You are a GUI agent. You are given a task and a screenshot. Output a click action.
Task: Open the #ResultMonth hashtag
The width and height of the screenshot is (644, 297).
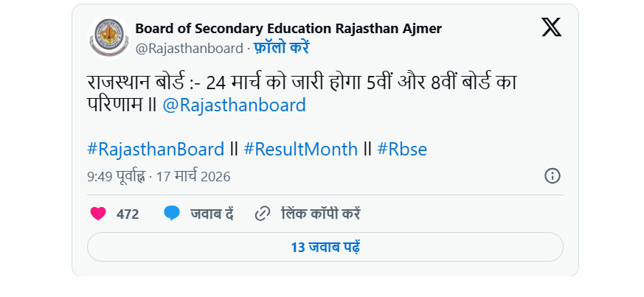coord(301,149)
